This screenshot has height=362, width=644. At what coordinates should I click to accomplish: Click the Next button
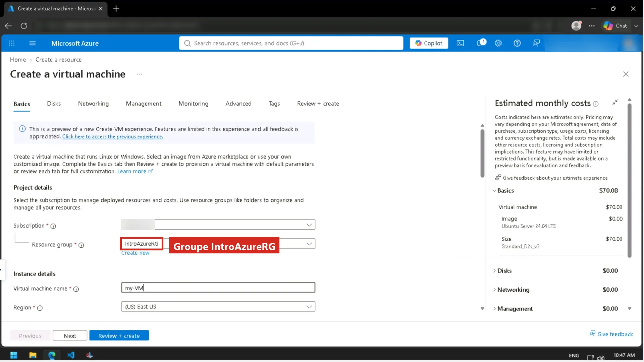pyautogui.click(x=70, y=336)
